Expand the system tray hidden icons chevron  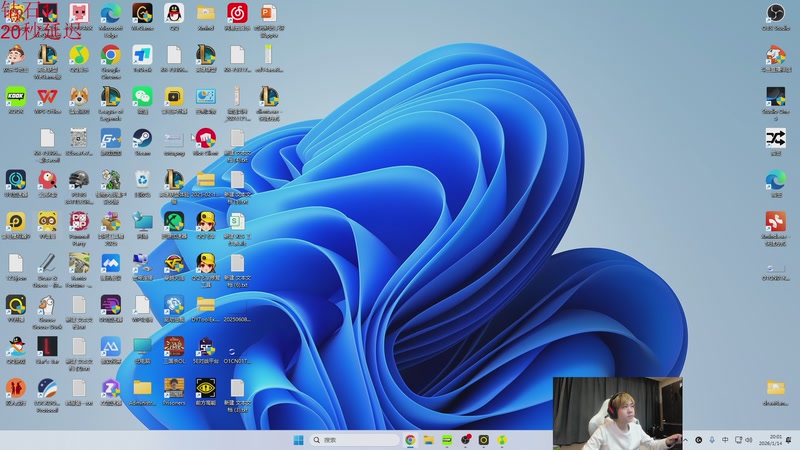tap(685, 440)
